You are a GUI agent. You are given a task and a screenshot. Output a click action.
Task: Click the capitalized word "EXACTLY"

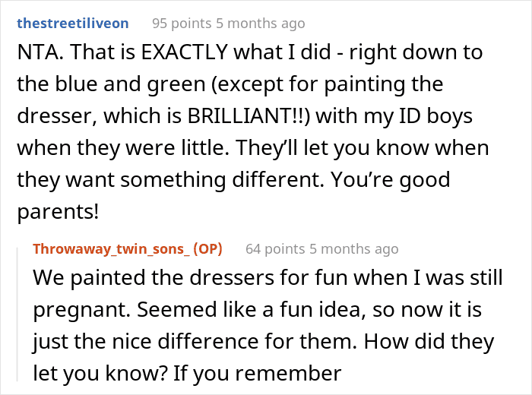coord(170,55)
